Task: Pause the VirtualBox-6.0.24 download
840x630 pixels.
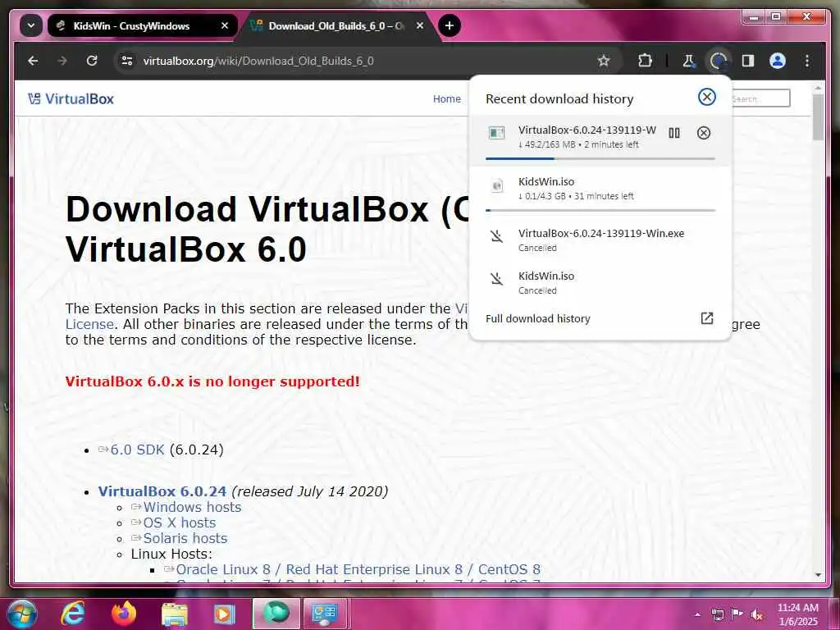Action: (x=674, y=133)
